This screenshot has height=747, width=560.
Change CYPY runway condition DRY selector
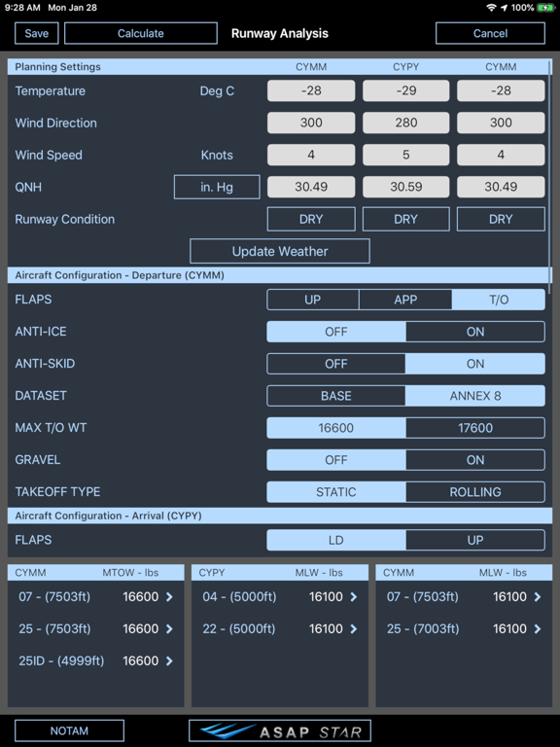pyautogui.click(x=405, y=219)
